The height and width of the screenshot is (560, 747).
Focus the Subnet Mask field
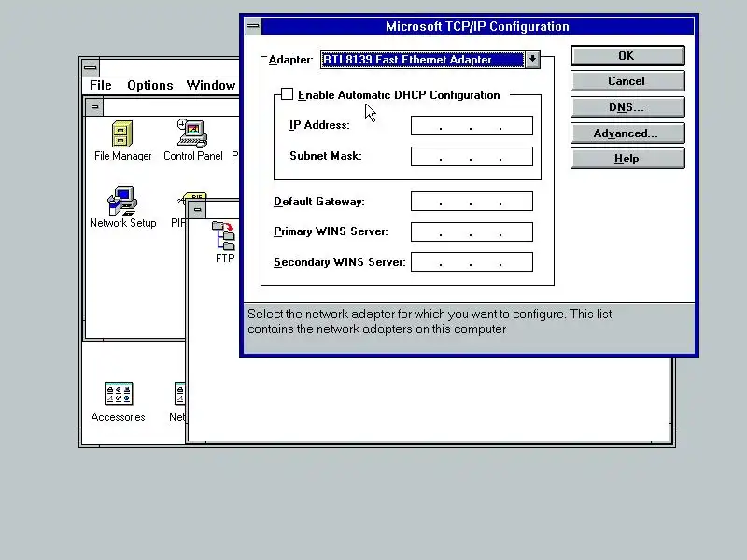[x=472, y=156]
